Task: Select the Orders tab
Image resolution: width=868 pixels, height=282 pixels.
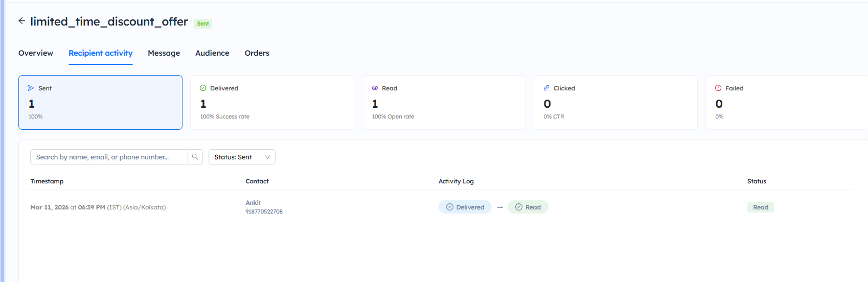Action: (257, 53)
